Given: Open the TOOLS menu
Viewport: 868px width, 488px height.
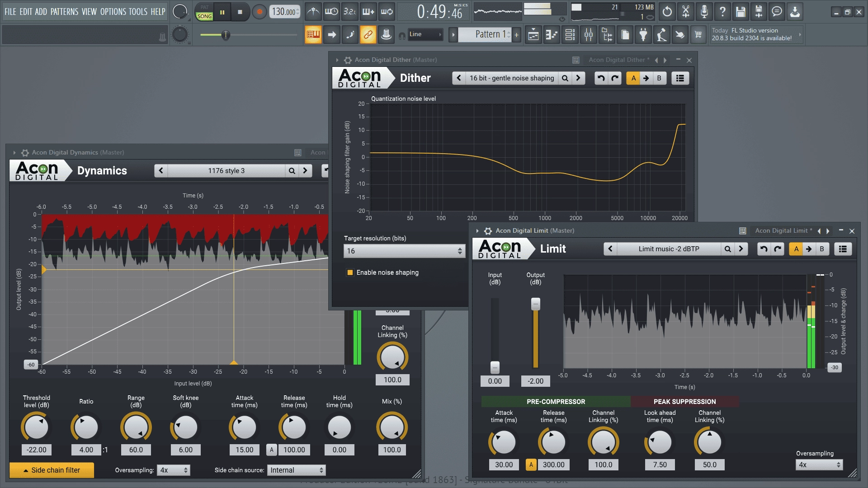Looking at the screenshot, I should (138, 12).
